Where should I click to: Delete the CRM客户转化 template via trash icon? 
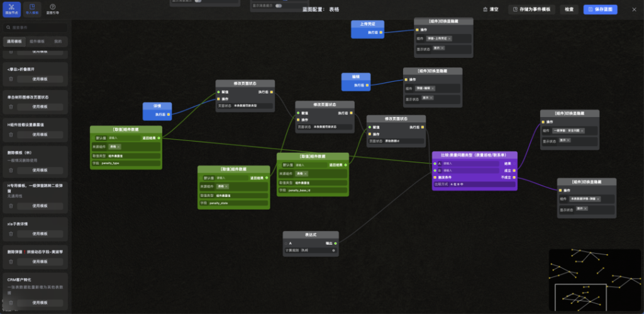pos(11,304)
